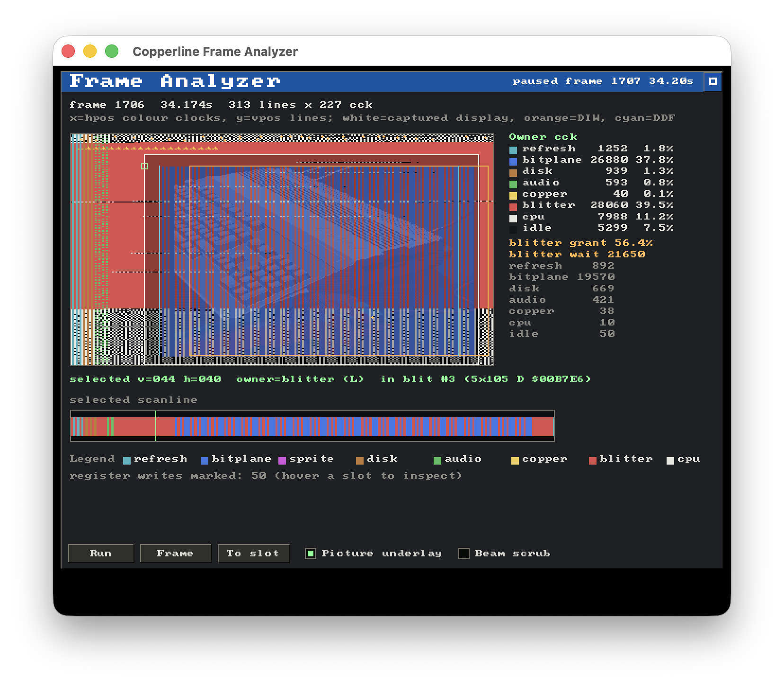Click the cpu color swatch in Owner list
This screenshot has height=686, width=784.
click(513, 218)
